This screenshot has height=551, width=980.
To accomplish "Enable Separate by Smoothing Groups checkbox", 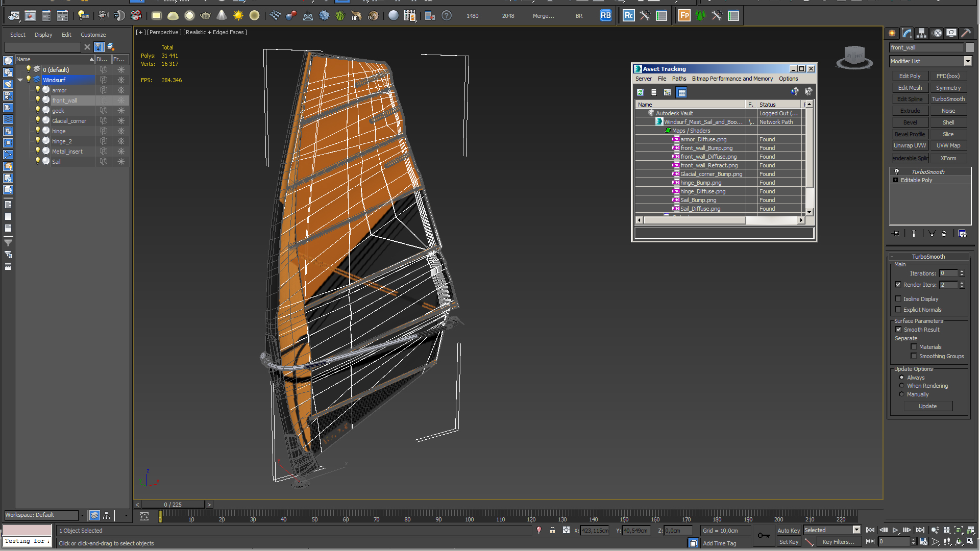I will tap(914, 356).
